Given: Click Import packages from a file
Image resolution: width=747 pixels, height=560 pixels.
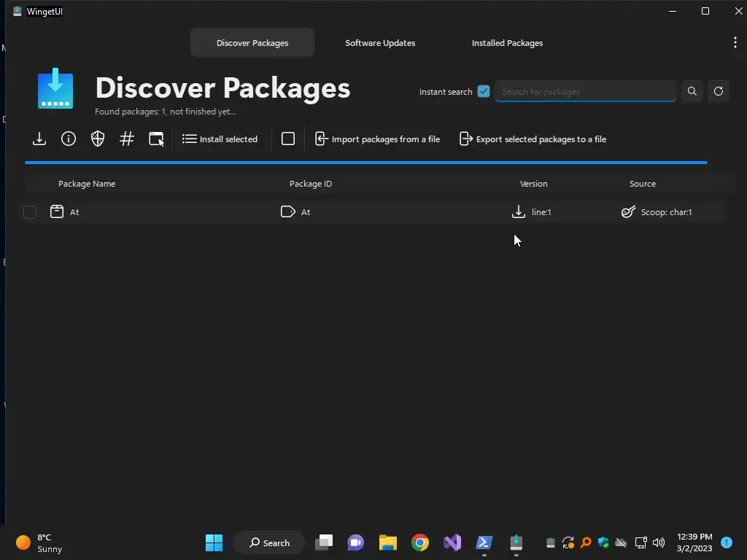Looking at the screenshot, I should [377, 139].
